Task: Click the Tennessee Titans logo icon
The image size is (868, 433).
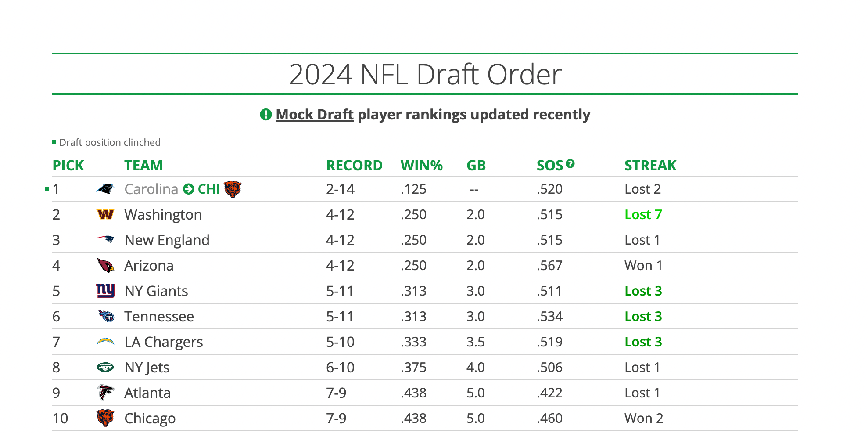Action: (106, 316)
